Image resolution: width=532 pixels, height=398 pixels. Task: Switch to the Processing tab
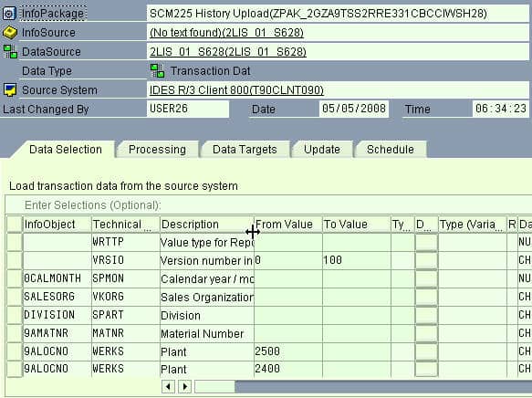[x=157, y=150]
